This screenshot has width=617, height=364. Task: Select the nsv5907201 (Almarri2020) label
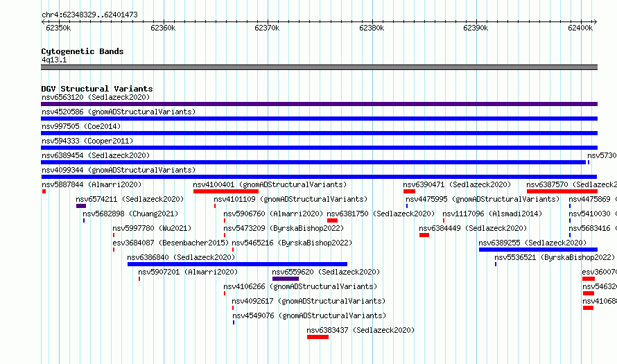coord(188,272)
